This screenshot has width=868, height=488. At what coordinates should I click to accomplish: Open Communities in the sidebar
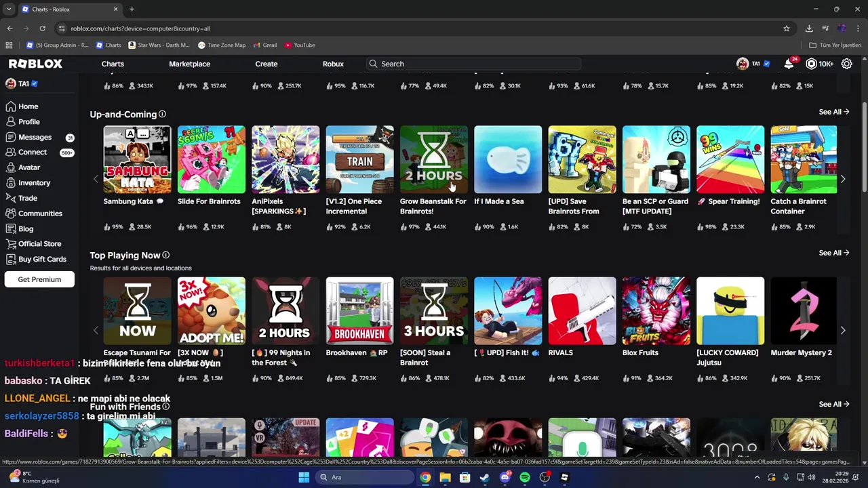[40, 213]
